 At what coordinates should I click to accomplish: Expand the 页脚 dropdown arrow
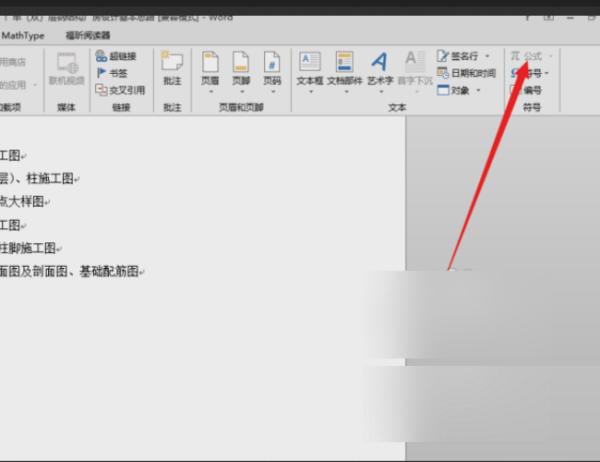(x=242, y=92)
